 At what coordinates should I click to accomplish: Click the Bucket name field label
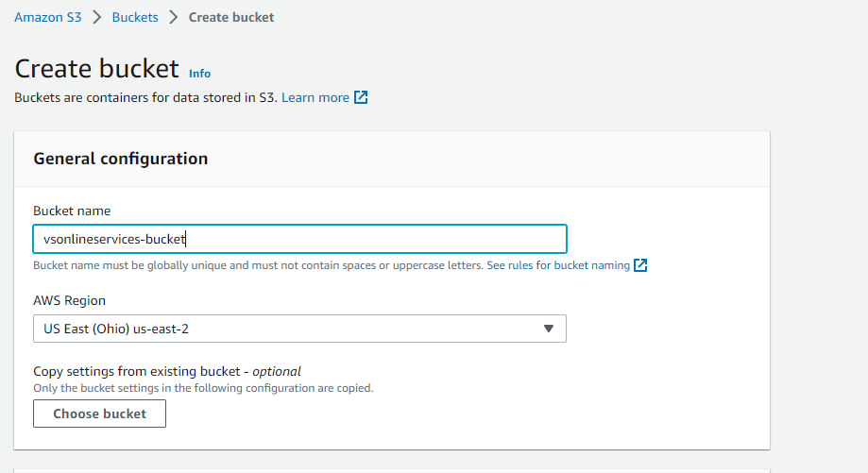(x=72, y=211)
